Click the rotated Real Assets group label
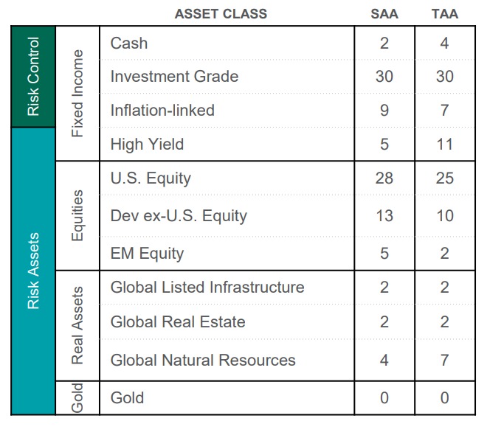The image size is (504, 435). pyautogui.click(x=77, y=325)
